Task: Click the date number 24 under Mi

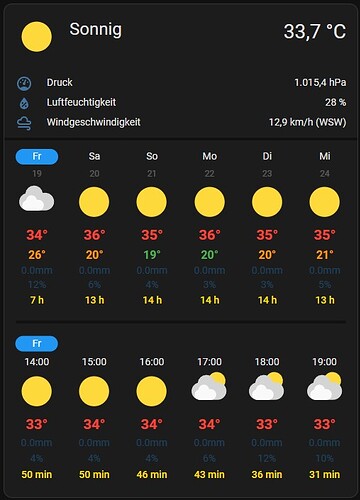Action: (x=325, y=174)
